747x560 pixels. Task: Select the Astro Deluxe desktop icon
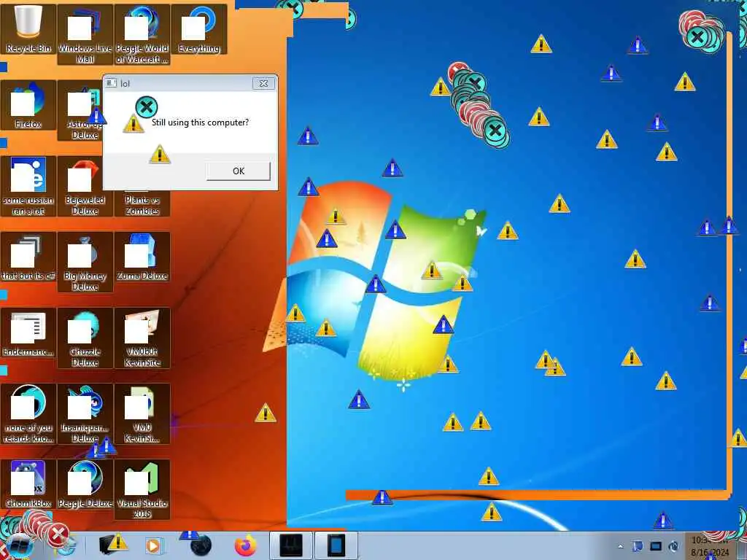[80, 111]
